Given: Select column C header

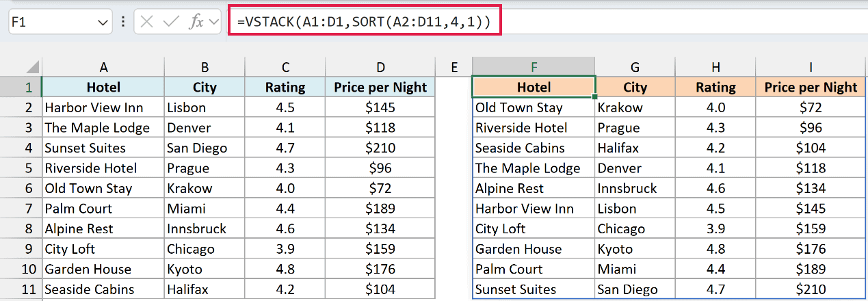Looking at the screenshot, I should pyautogui.click(x=285, y=67).
